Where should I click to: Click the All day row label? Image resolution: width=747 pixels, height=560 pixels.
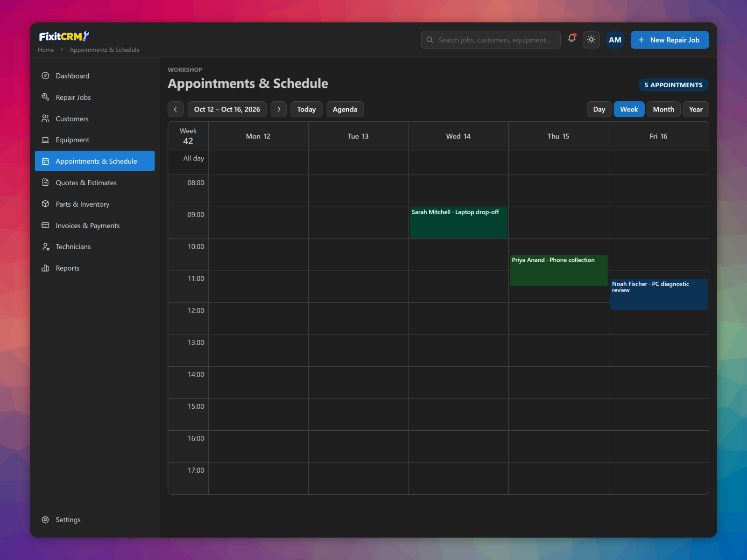(x=193, y=158)
